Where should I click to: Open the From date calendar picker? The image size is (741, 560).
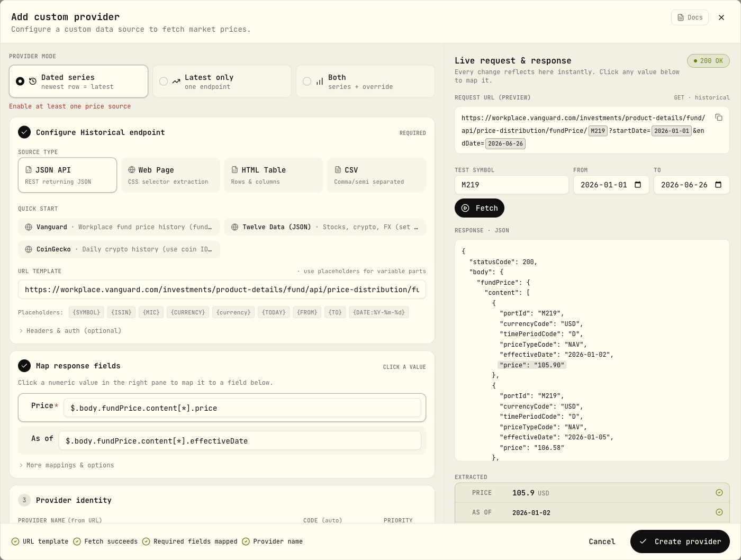[638, 185]
